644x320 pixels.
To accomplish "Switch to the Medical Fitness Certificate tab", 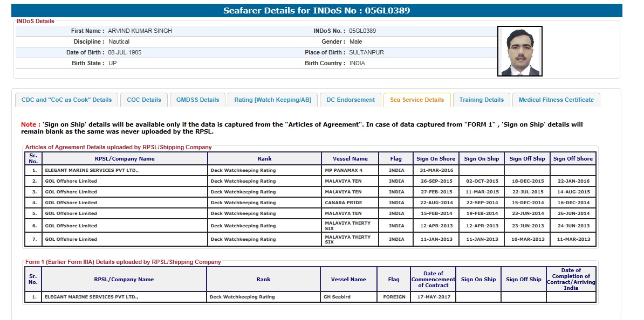I will [x=556, y=100].
